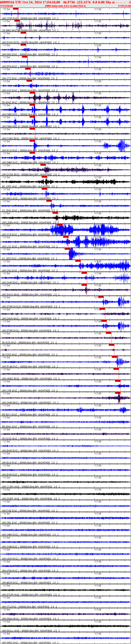Select the red pick flag on TA.A04D trace
This screenshot has width=131, height=644.
(x=32, y=92)
